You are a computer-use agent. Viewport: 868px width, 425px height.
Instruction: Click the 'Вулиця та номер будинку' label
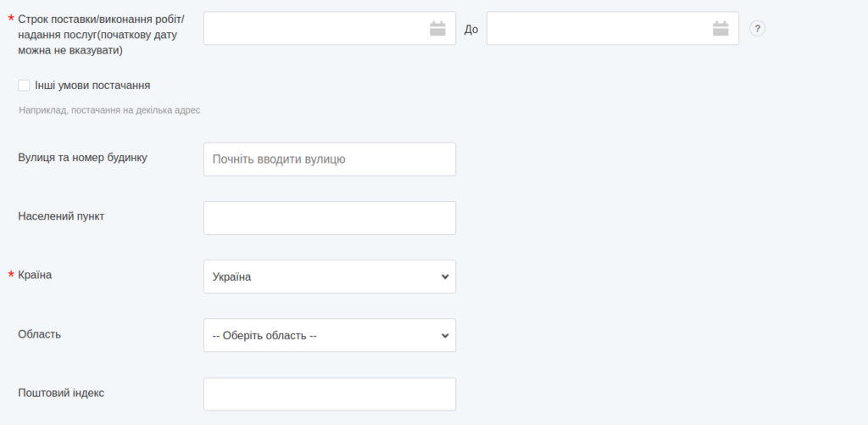point(82,157)
